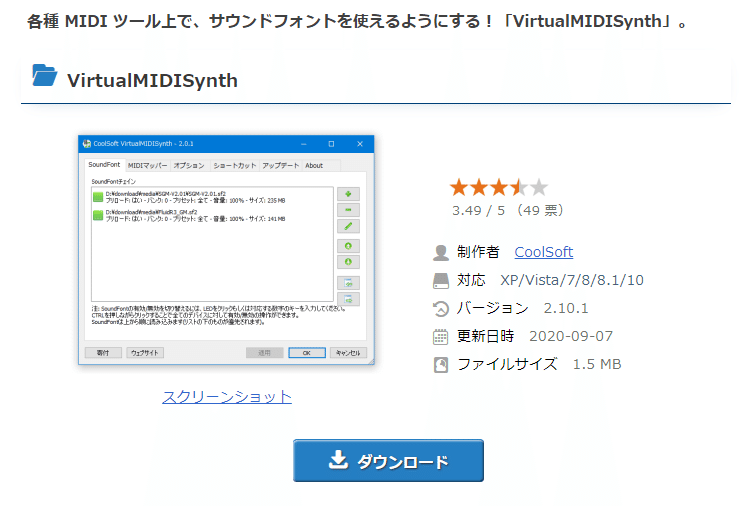Click the headline starting with "各種 MIDI ツール上で"
This screenshot has width=753, height=506.
pyautogui.click(x=358, y=21)
